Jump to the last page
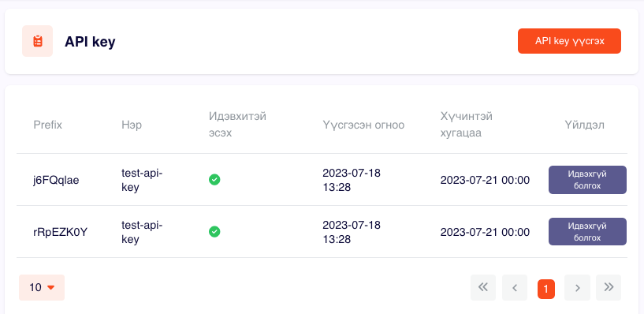 pos(609,287)
